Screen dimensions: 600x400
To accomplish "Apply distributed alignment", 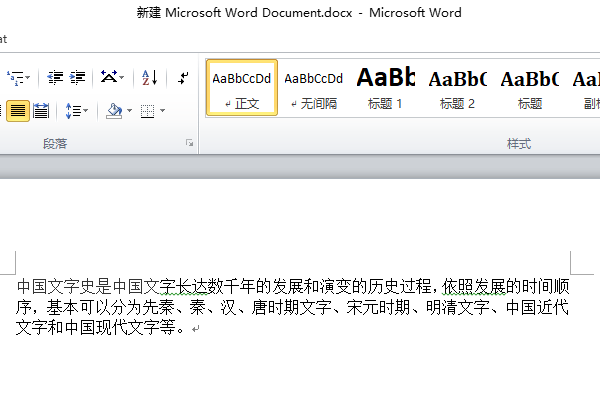I will (x=41, y=111).
